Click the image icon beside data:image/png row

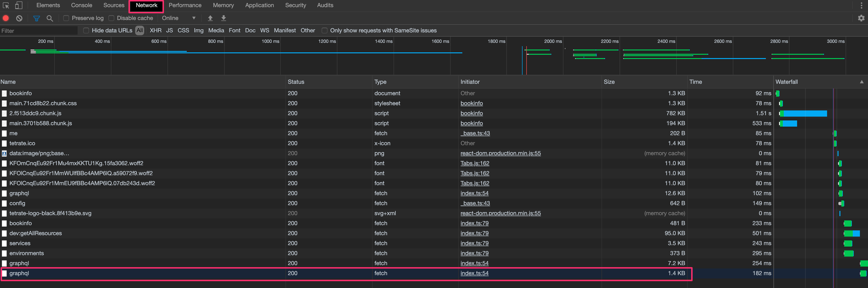coord(4,154)
